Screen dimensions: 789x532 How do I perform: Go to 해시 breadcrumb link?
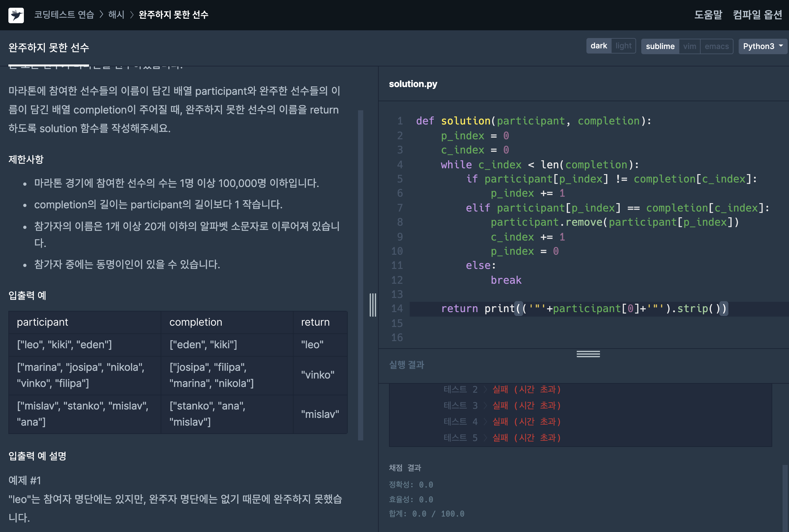(116, 15)
